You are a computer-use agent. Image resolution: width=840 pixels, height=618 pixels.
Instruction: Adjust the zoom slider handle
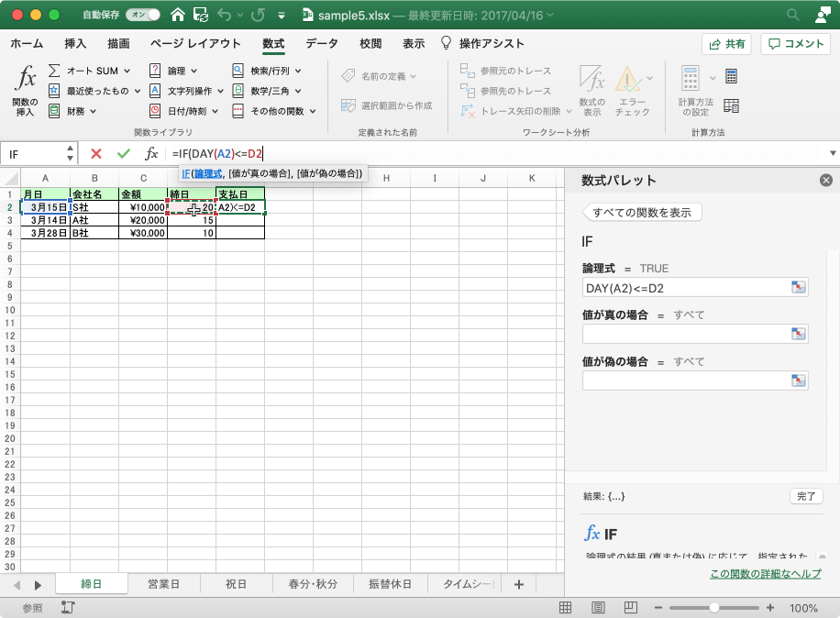[x=713, y=607]
